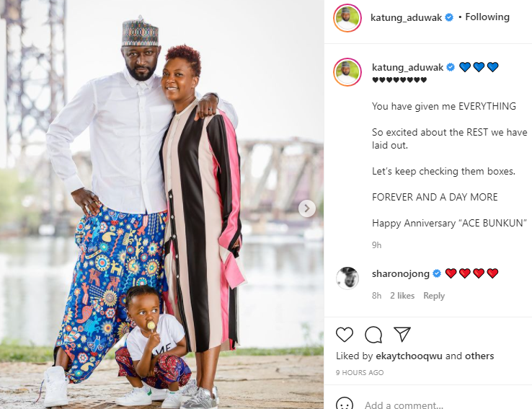This screenshot has width=532, height=409.
Task: Open katung_aduwak username in the header
Action: (x=406, y=17)
